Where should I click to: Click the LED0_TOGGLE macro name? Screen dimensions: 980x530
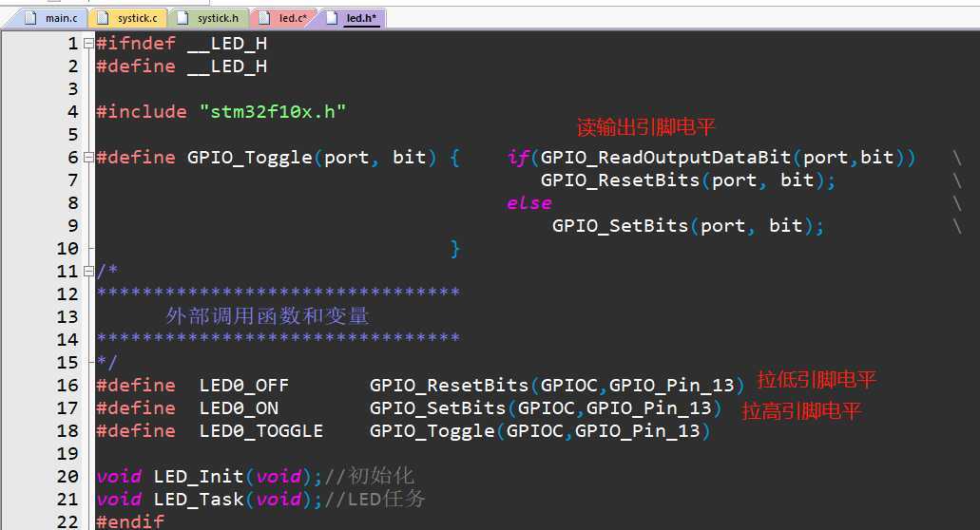pos(261,430)
